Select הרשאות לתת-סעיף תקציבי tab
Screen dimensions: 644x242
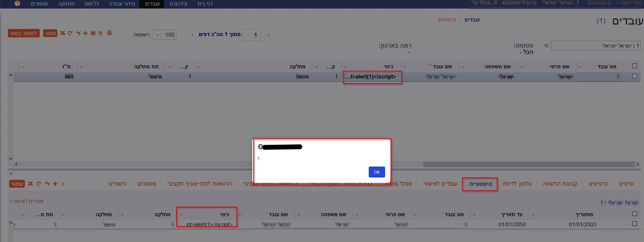tap(199, 184)
